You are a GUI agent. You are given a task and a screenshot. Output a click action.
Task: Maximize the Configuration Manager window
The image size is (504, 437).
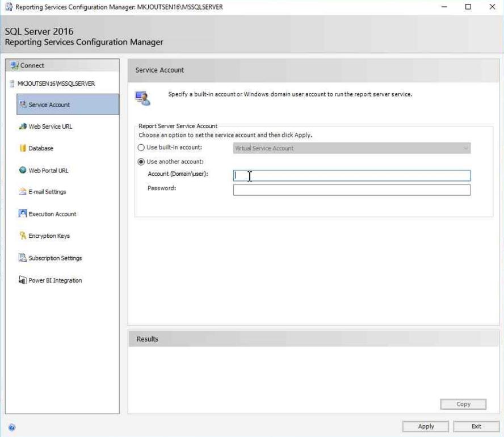(x=468, y=7)
